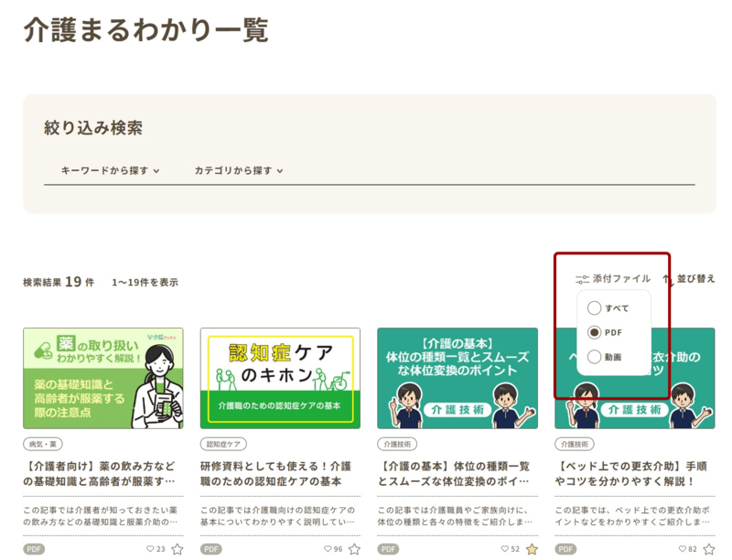Open the 並び替え sort menu

click(x=695, y=279)
